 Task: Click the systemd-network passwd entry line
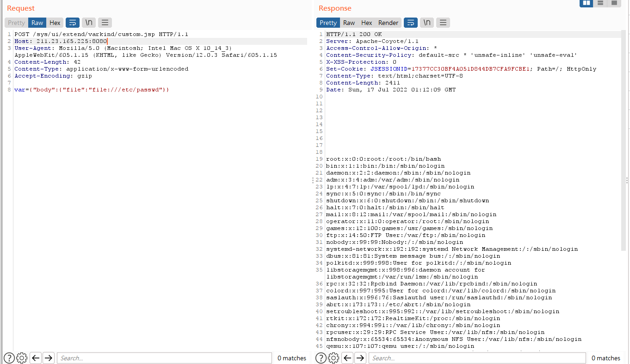tap(452, 249)
